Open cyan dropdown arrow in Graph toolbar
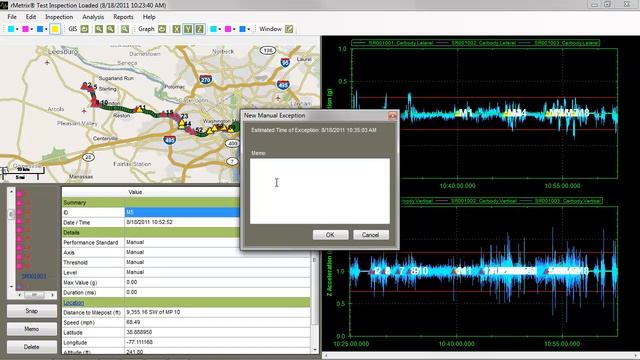This screenshot has height=360, width=640. click(x=220, y=29)
